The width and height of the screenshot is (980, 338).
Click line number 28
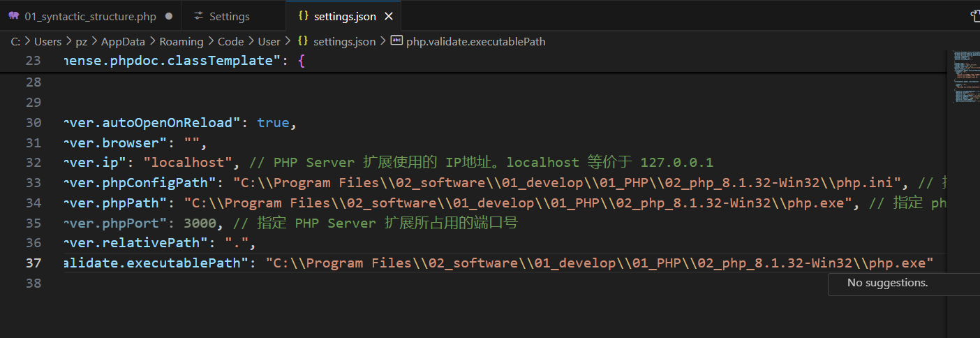coord(33,82)
